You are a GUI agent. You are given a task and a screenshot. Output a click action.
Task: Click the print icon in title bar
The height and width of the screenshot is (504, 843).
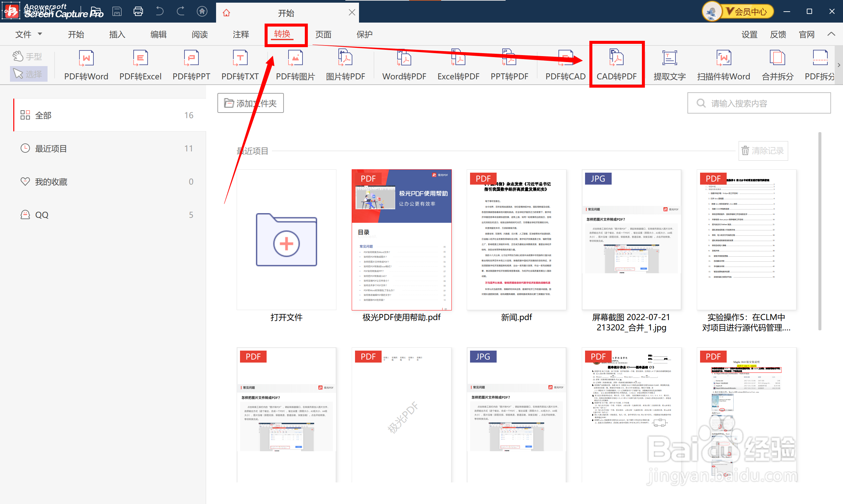click(138, 12)
